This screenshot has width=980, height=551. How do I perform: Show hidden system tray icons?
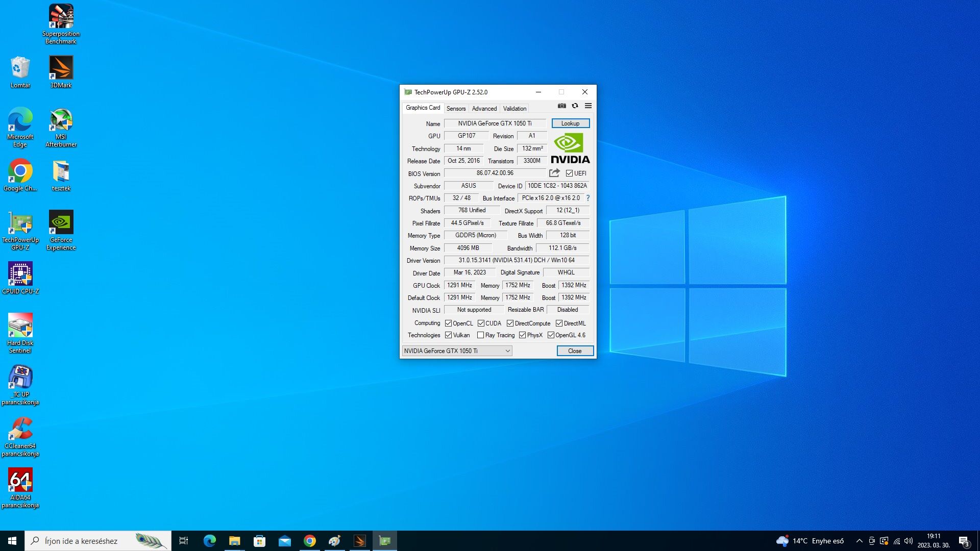859,541
